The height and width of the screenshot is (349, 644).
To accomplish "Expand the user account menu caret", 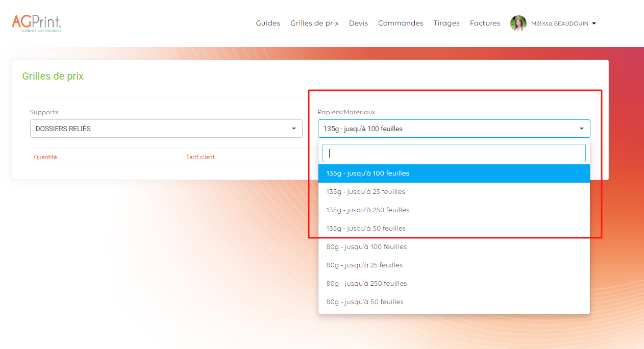I will [594, 23].
